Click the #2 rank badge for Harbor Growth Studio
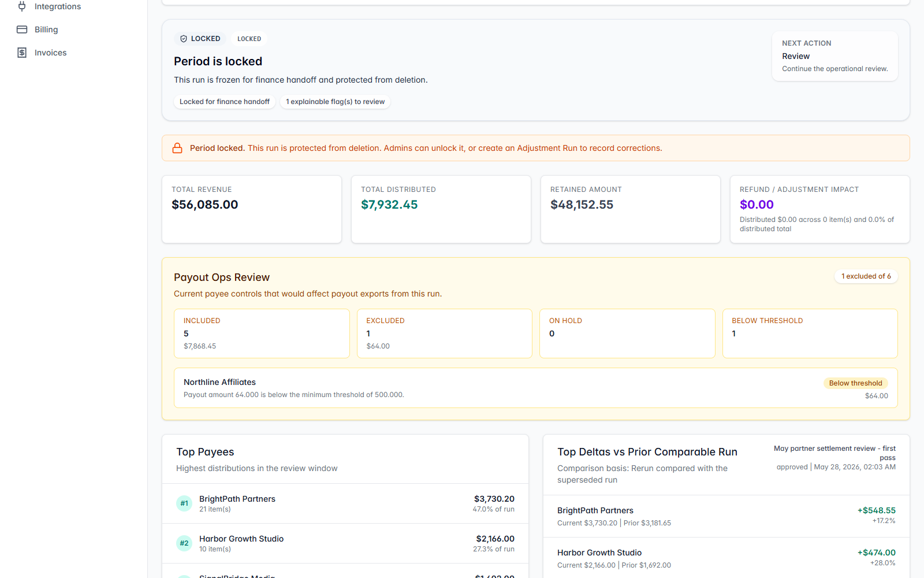 pyautogui.click(x=184, y=543)
